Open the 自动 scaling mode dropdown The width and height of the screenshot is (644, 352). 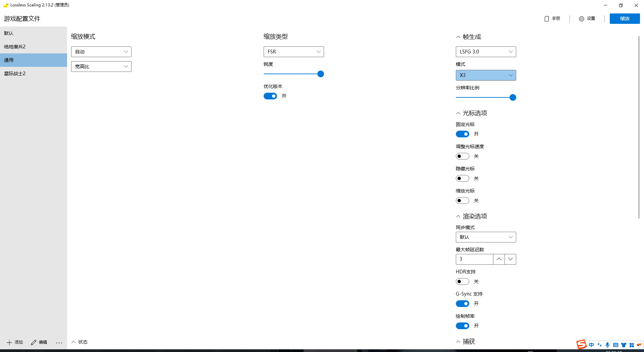point(101,52)
